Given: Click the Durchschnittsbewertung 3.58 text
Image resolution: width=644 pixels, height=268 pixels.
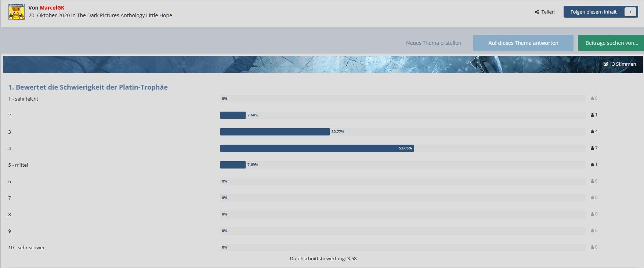Looking at the screenshot, I should click(323, 258).
